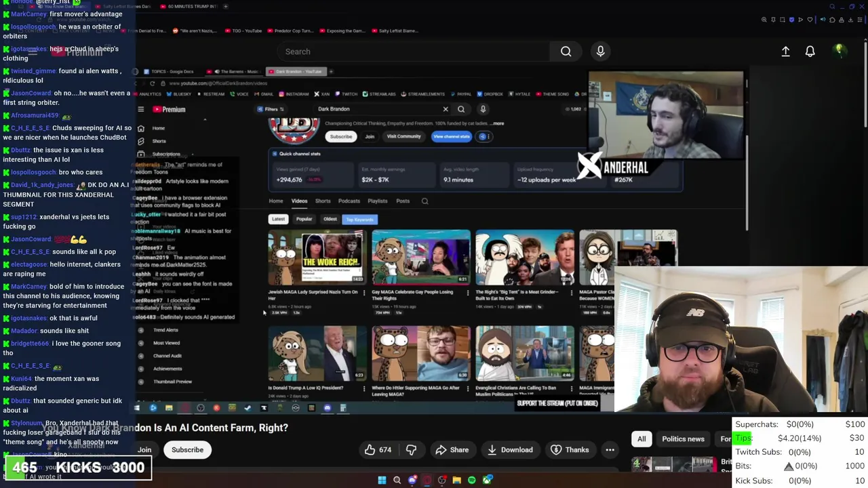This screenshot has width=868, height=488.
Task: Click the Download button under the video
Action: pyautogui.click(x=510, y=449)
